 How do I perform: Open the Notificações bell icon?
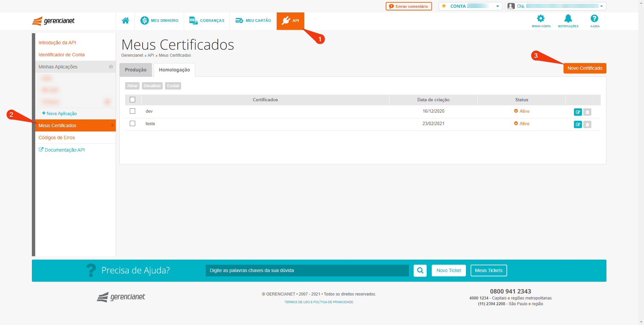[x=568, y=19]
